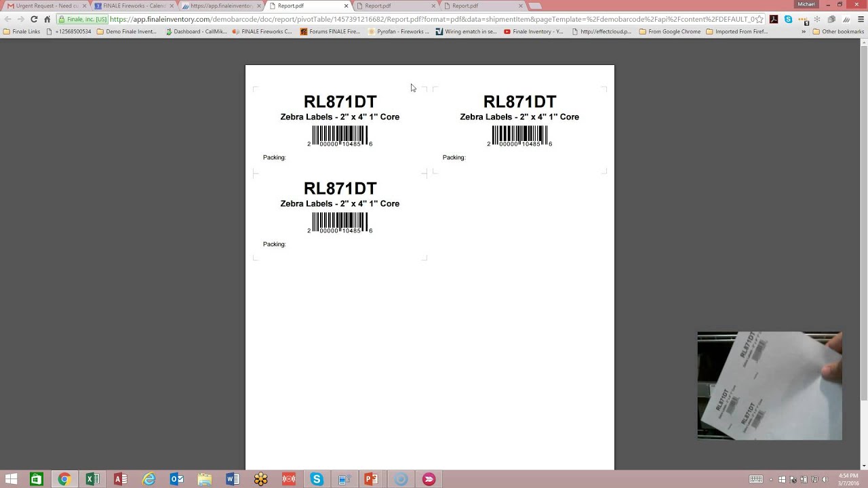Open the Wiring ematch in se... bookmark
This screenshot has width=868, height=488.
pos(467,31)
